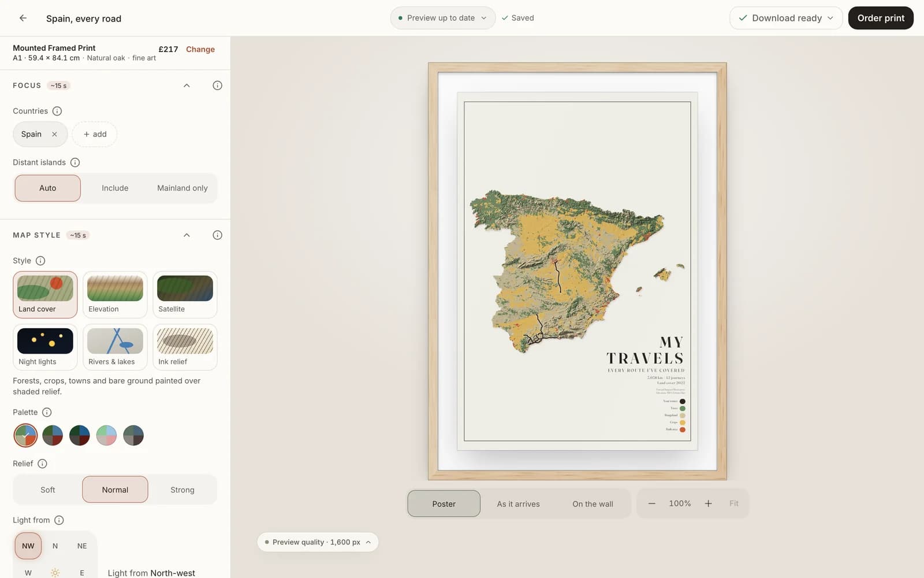This screenshot has height=578, width=924.
Task: Choose Land cover map style
Action: [x=45, y=295]
